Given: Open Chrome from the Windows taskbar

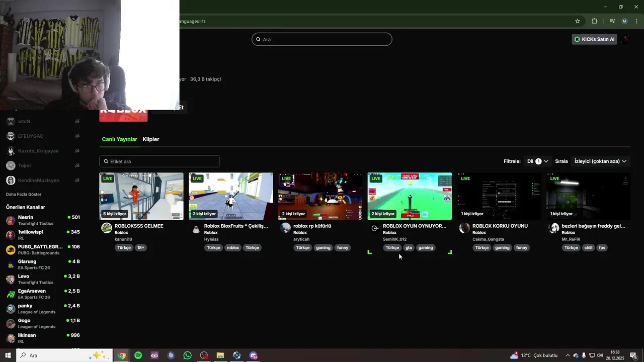Looking at the screenshot, I should coord(122,355).
